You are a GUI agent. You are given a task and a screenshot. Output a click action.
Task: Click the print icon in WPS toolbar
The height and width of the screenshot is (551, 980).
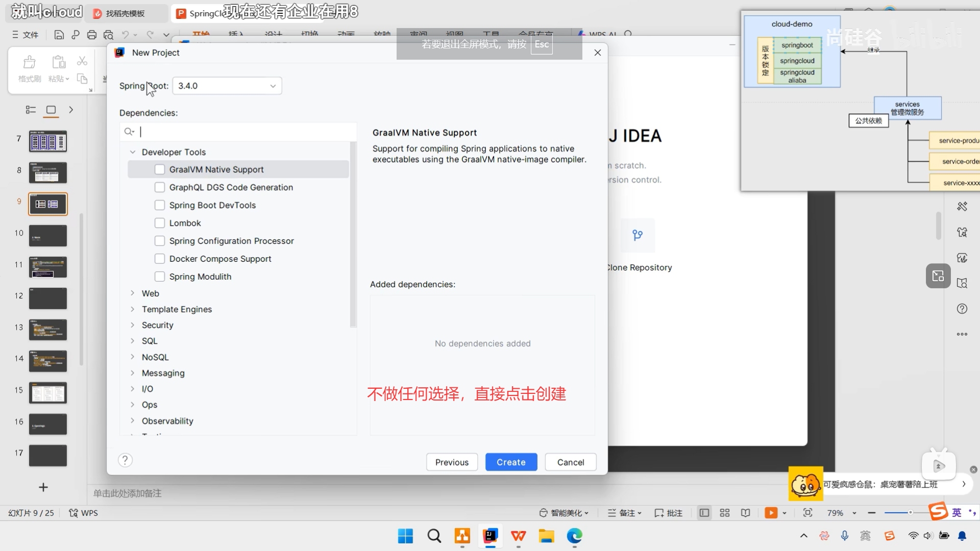(x=92, y=35)
